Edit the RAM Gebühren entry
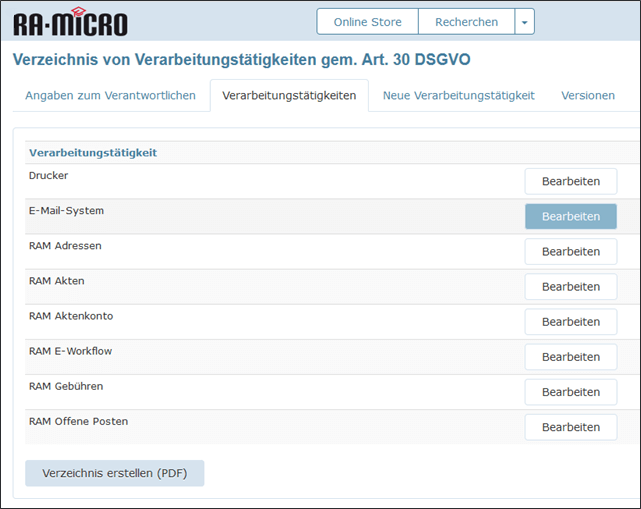This screenshot has height=509, width=641. [570, 391]
